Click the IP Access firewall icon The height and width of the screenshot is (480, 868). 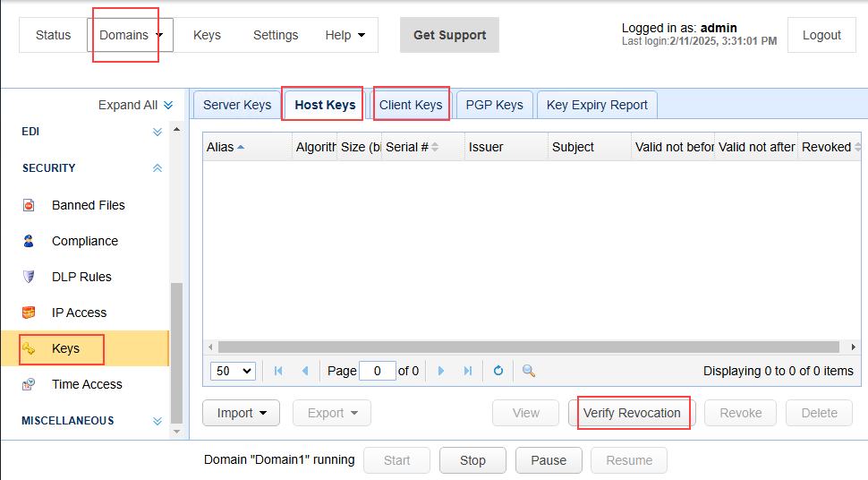(29, 313)
